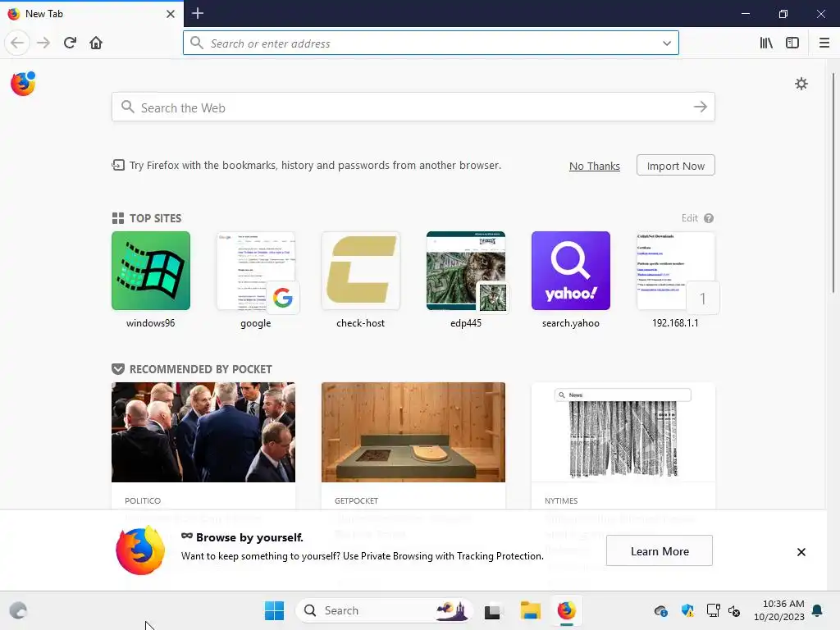Click the Import Now button
This screenshot has height=630, width=840.
point(676,166)
